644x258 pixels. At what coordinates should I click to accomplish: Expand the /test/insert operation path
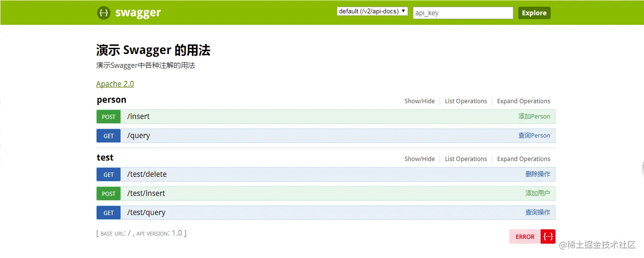pos(146,193)
